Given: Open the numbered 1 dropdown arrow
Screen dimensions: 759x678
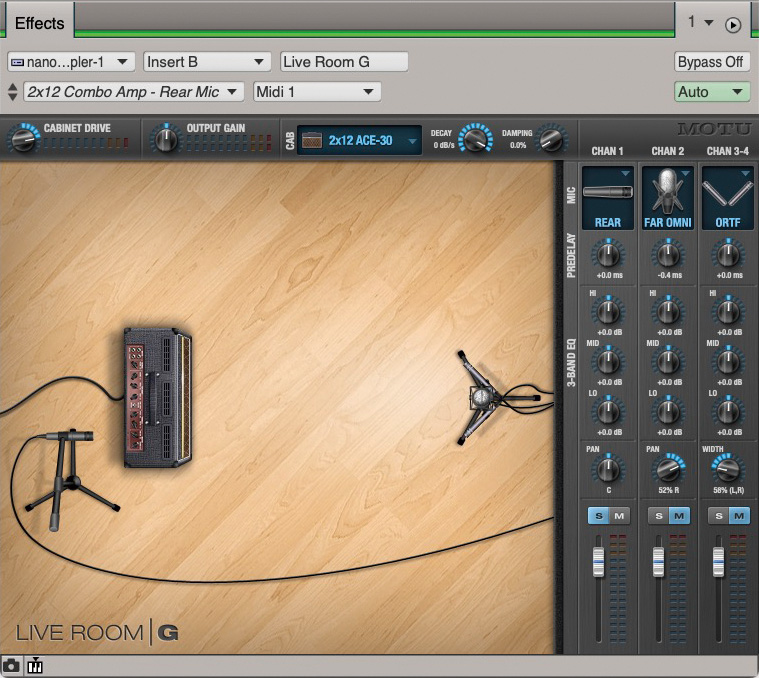Looking at the screenshot, I should click(x=709, y=22).
